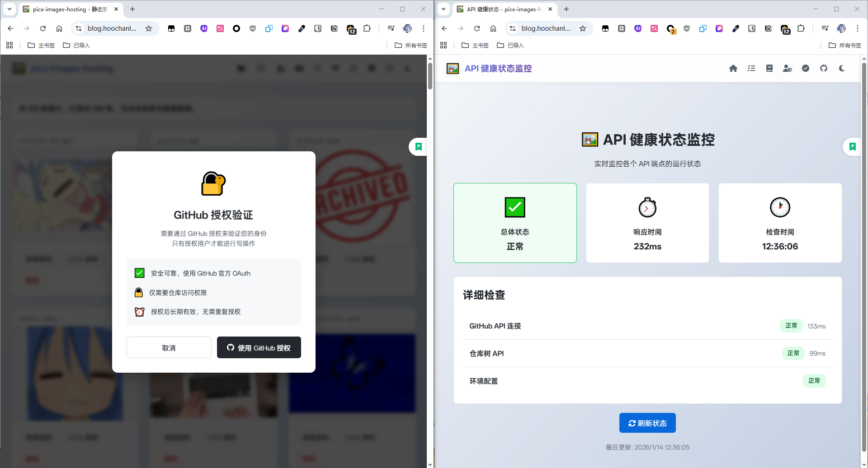Open the apps grid shortcut in left bookmarks bar

click(x=9, y=45)
